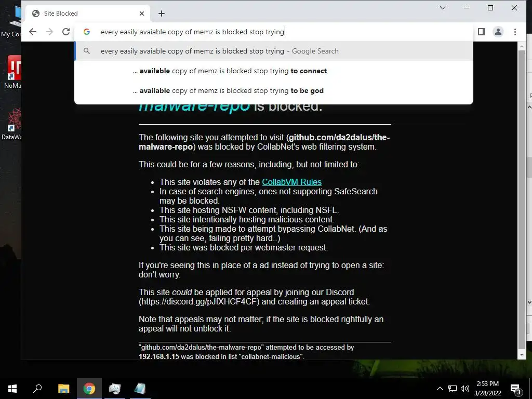Image resolution: width=532 pixels, height=399 pixels.
Task: Click the 192.168.1.15 IP address text
Action: [159, 356]
